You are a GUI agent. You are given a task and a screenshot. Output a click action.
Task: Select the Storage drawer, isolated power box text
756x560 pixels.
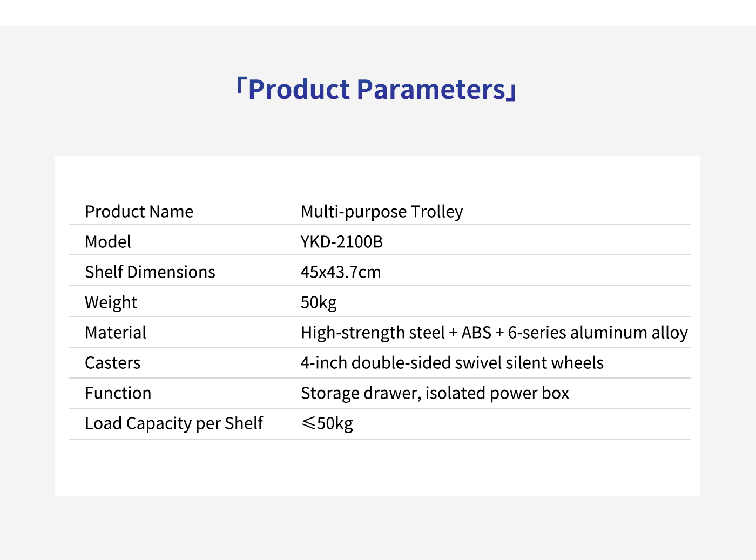click(435, 393)
